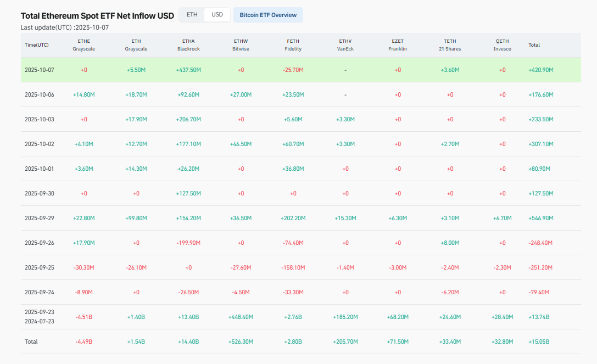The width and height of the screenshot is (597, 364).
Task: Click the ETHV VanEck column header
Action: pos(345,44)
